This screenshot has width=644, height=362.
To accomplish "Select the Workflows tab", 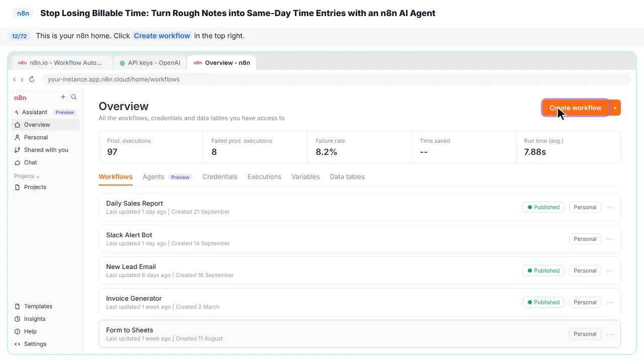I will click(116, 176).
